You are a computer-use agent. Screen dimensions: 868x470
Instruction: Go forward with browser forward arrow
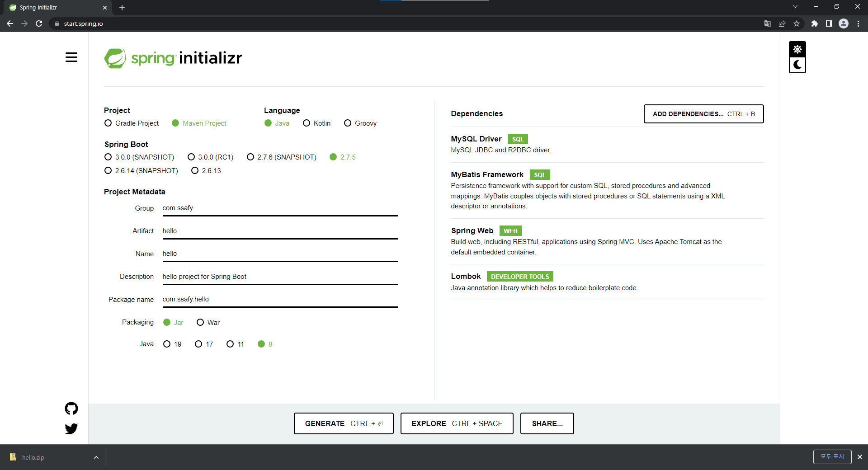click(24, 23)
